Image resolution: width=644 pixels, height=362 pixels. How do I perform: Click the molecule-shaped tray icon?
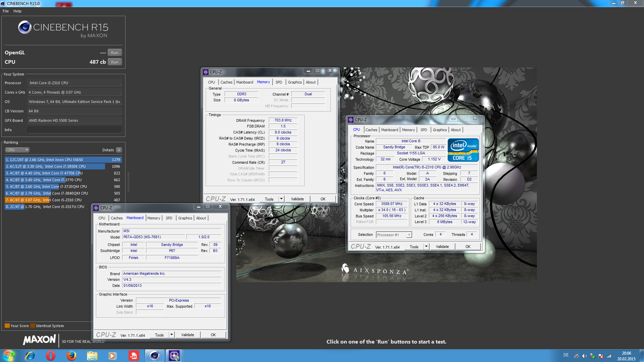click(576, 356)
